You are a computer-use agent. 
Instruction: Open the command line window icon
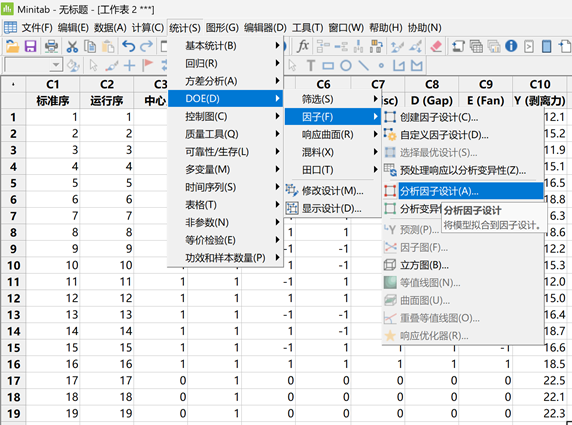point(529,46)
